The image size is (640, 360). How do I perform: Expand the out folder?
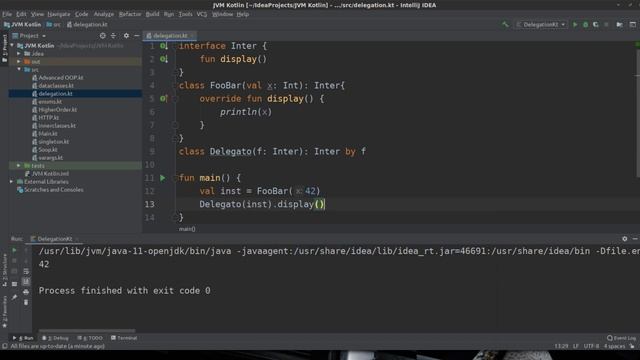(19, 62)
